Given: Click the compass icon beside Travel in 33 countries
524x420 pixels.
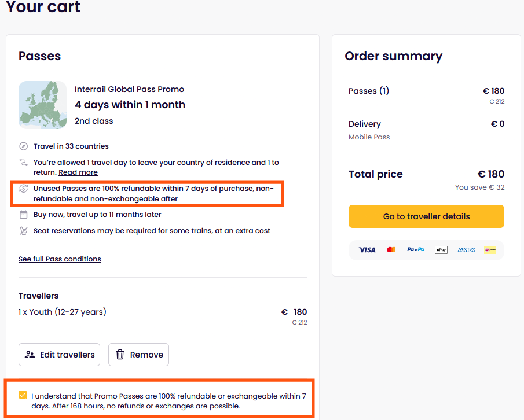Looking at the screenshot, I should [x=23, y=146].
